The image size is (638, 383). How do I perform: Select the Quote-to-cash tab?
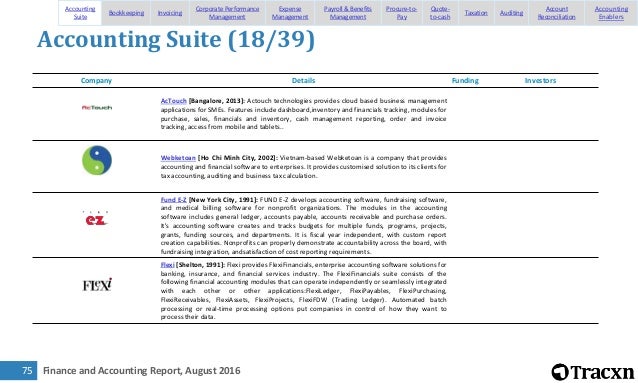tap(440, 13)
